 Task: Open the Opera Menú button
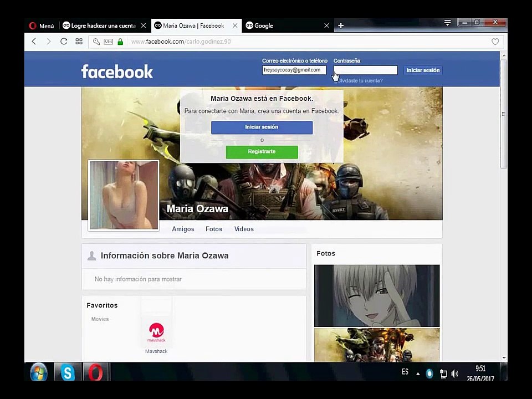coord(42,26)
